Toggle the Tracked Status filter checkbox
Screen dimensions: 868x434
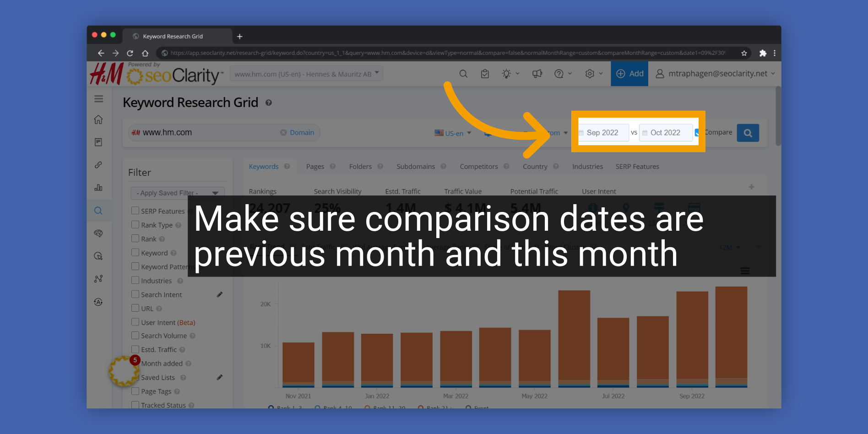pos(135,405)
